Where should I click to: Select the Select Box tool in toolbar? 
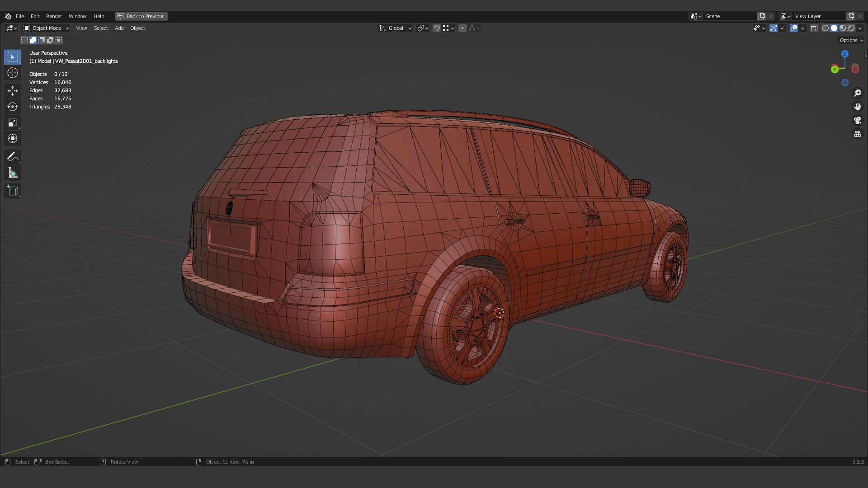point(13,57)
